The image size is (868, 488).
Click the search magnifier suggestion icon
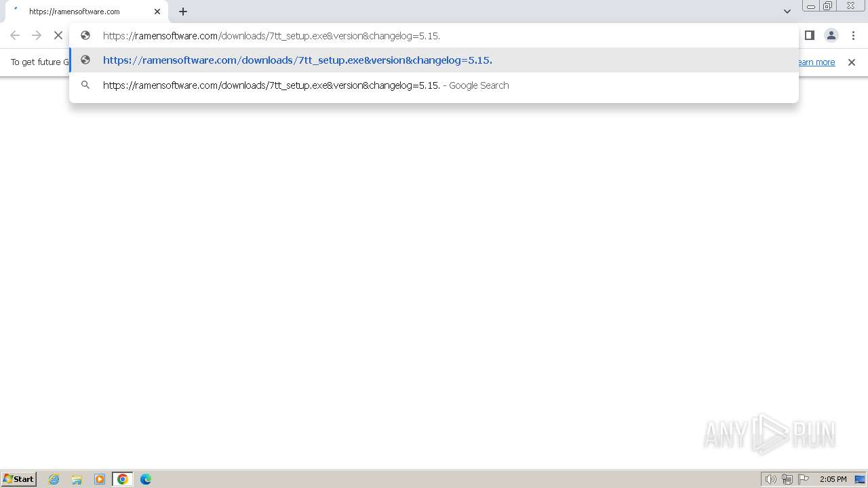click(85, 85)
